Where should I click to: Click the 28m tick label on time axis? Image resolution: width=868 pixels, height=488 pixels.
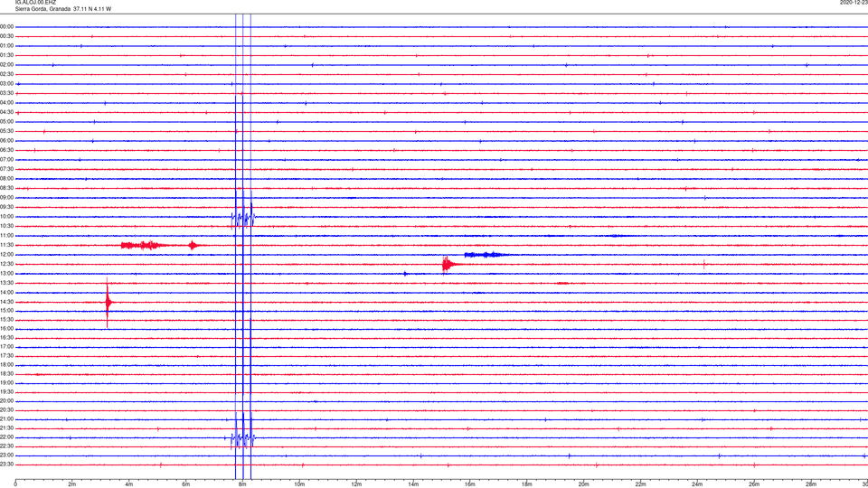810,484
